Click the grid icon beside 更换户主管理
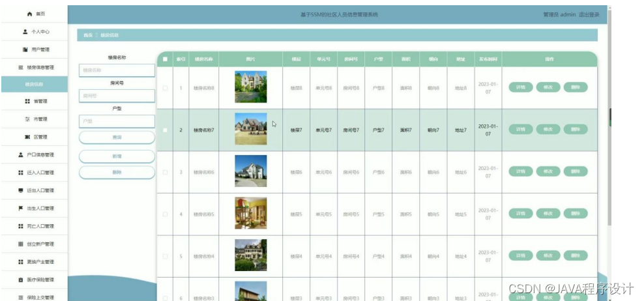Screen dimensions: 644x301 pos(21,261)
